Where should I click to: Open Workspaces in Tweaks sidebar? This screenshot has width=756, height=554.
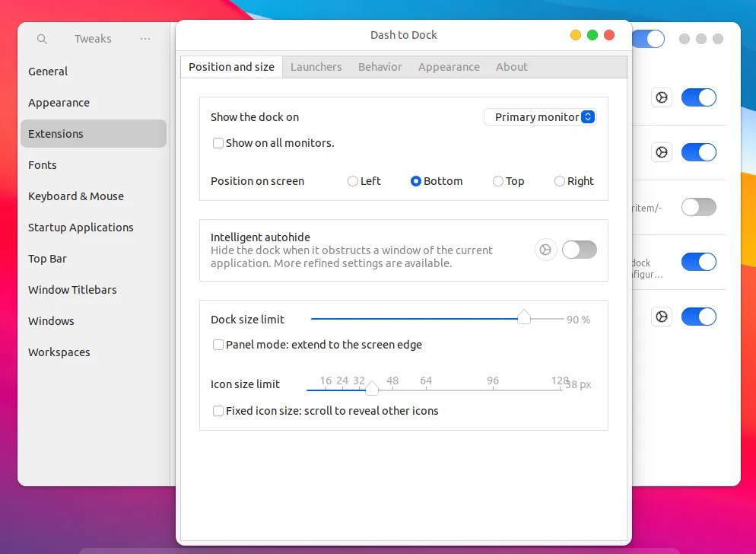[x=94, y=352]
